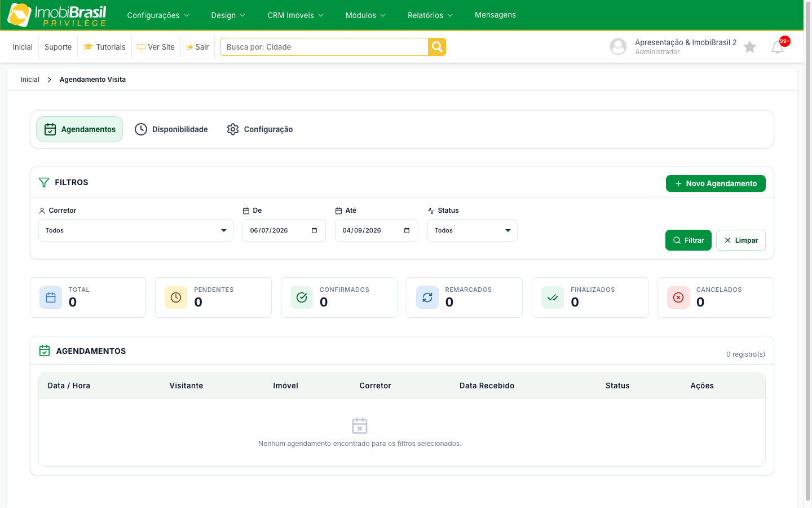Screen dimensions: 812x508
Task: Click the 'Nenhum agendamento encontrado' message
Action: (x=360, y=444)
